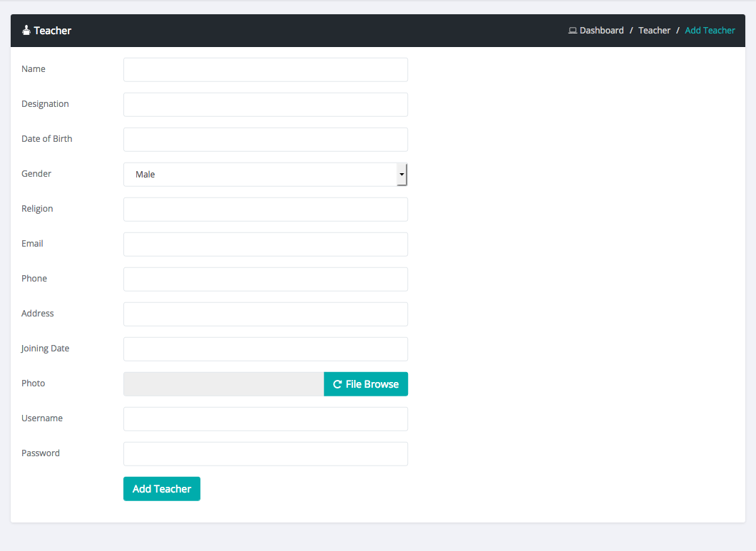Select the Gender combo box showing Male
Image resolution: width=756 pixels, height=551 pixels.
click(260, 175)
